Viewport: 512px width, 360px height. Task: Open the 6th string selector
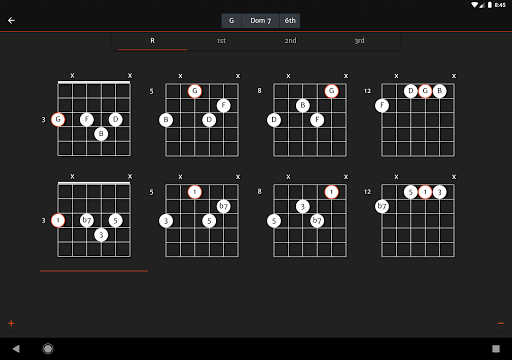(x=290, y=21)
